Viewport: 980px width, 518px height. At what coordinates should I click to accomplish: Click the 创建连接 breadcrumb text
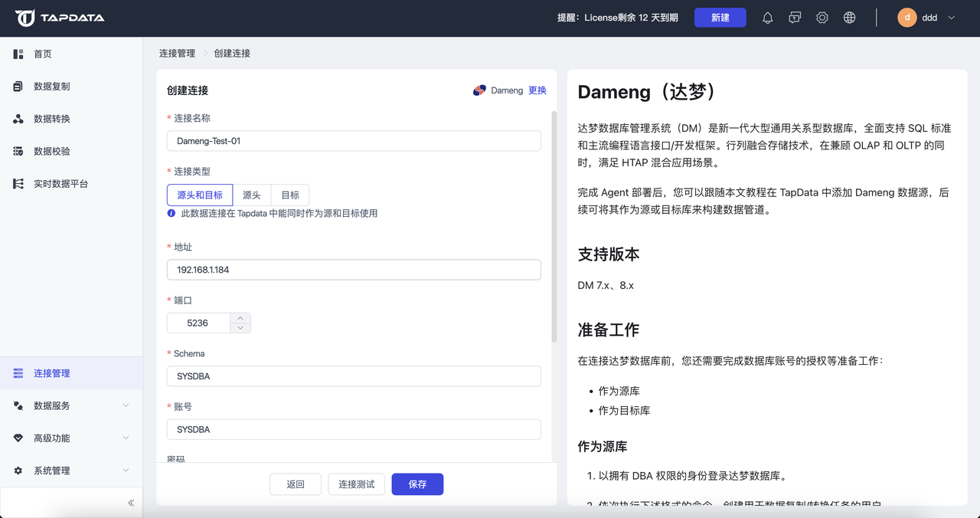tap(232, 54)
